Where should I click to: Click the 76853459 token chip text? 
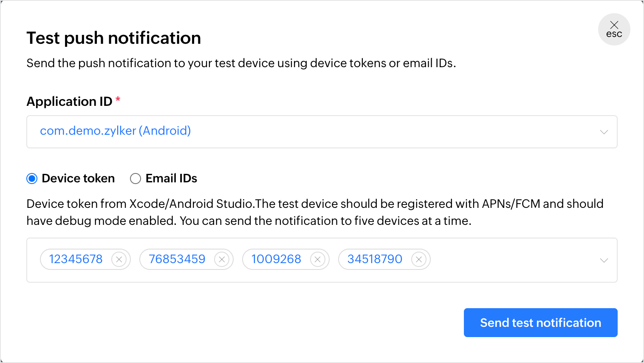(x=177, y=259)
